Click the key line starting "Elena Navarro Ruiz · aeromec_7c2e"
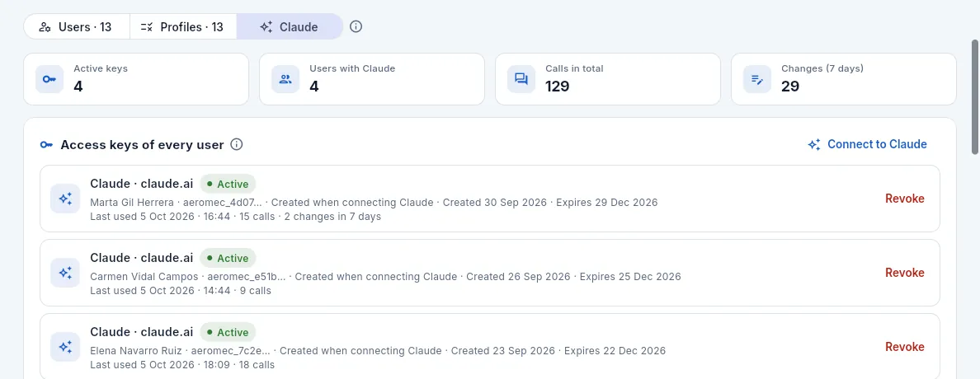The width and height of the screenshot is (980, 379). click(378, 350)
